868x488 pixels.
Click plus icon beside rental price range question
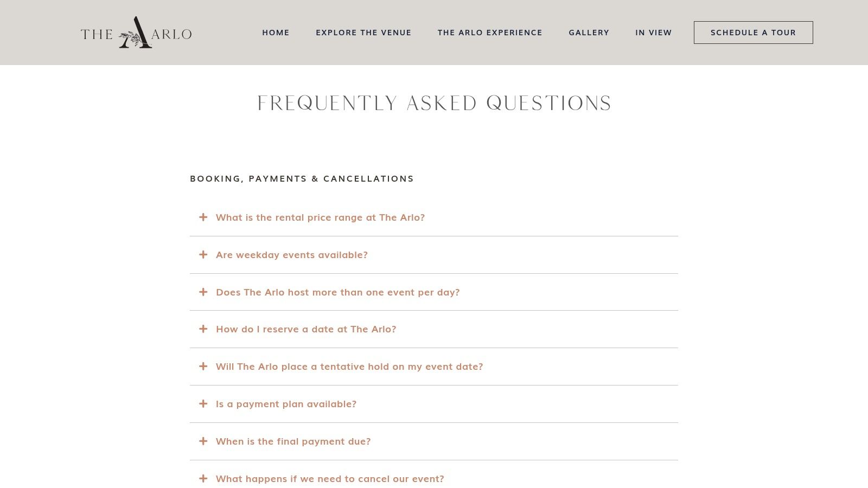(203, 217)
